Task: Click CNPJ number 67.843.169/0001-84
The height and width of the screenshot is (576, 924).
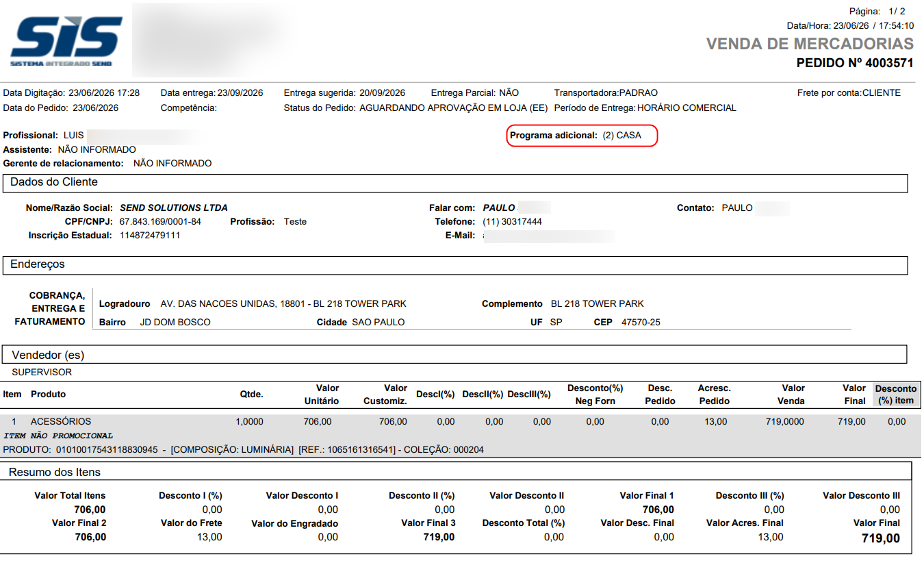Action: click(160, 221)
